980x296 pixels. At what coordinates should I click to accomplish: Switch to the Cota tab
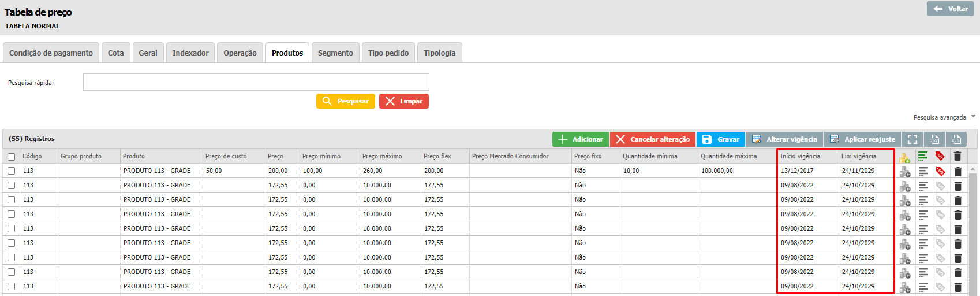point(116,53)
